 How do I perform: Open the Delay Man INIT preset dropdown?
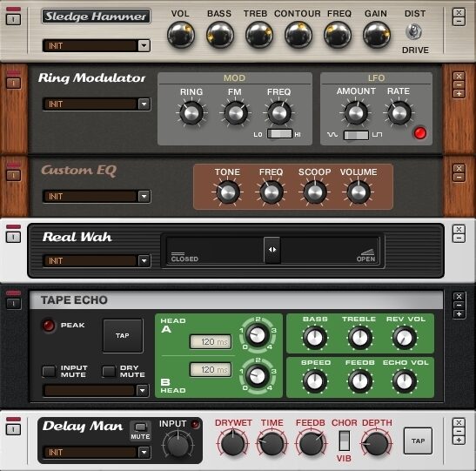[x=144, y=453]
